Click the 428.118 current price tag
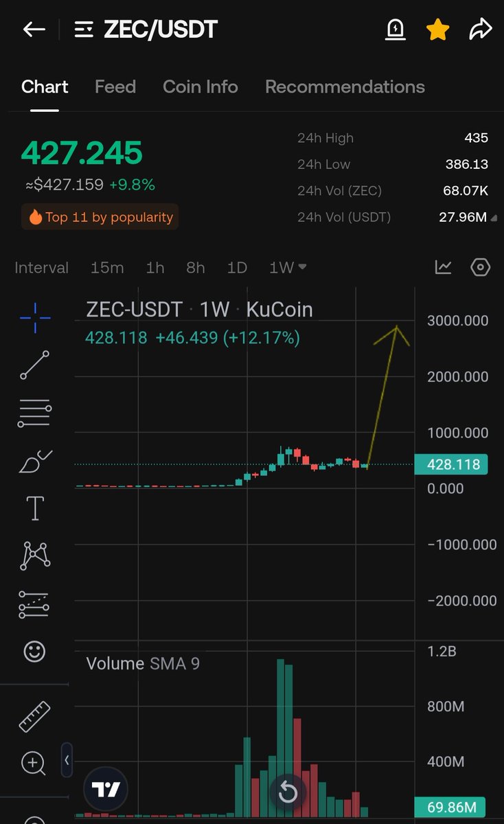The height and width of the screenshot is (824, 504). click(x=452, y=465)
